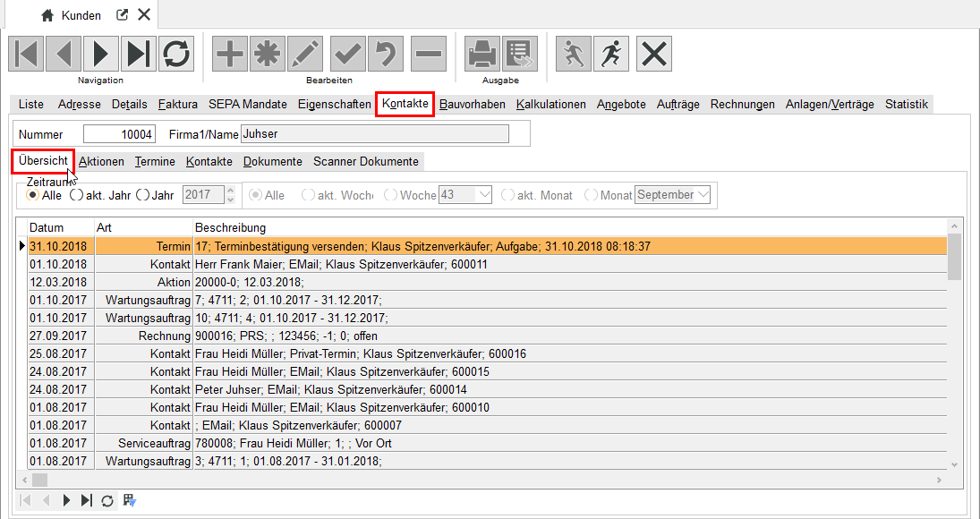Open the Scanner Dokumente sub-tab
This screenshot has height=519, width=980.
pos(365,161)
